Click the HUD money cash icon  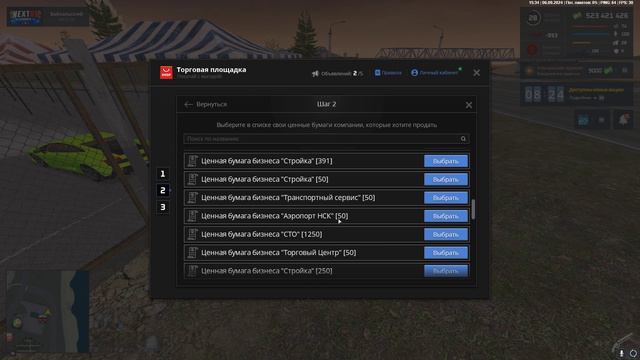tap(577, 16)
